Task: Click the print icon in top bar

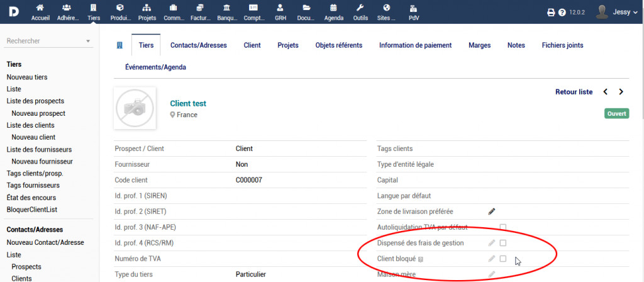Action: tap(551, 13)
